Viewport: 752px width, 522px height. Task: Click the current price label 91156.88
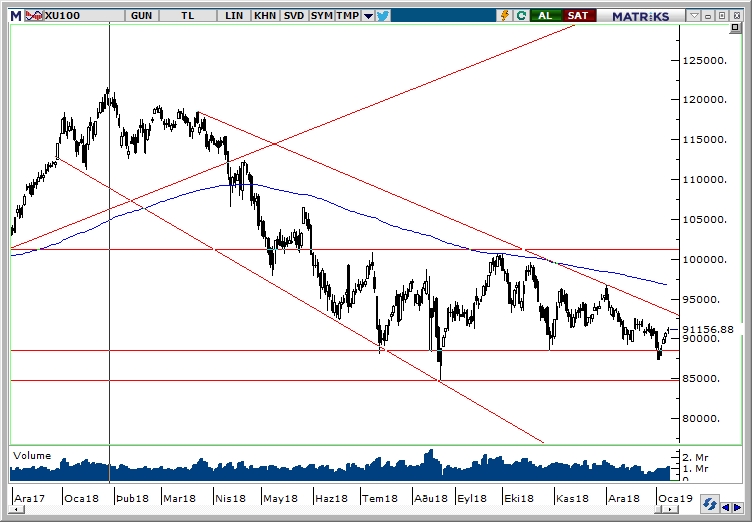click(x=708, y=329)
